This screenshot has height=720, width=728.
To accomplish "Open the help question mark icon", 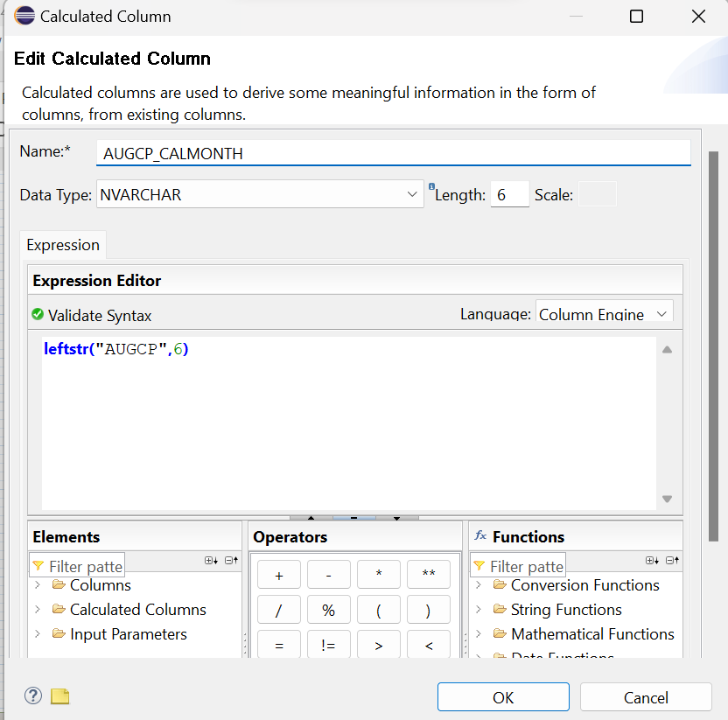I will (x=33, y=696).
